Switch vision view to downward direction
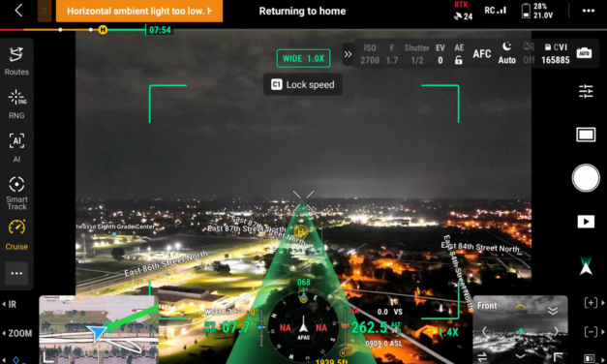607x364 pixels. tap(520, 356)
